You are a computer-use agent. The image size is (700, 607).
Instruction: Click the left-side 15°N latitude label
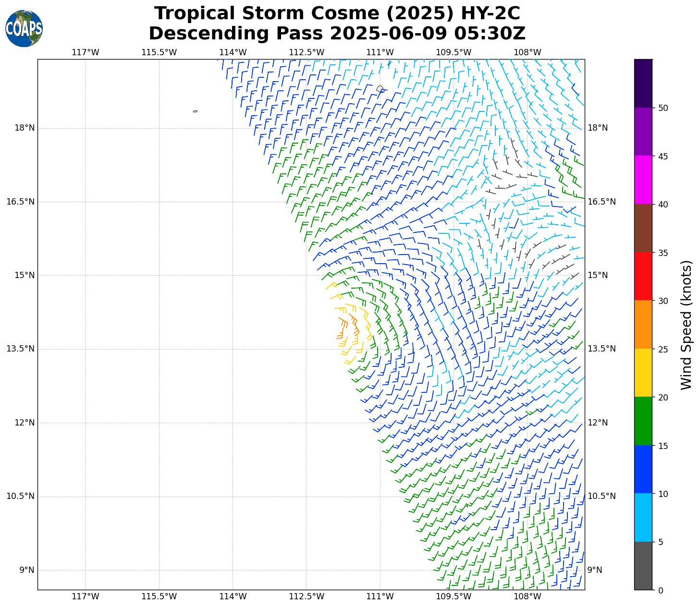pos(21,275)
